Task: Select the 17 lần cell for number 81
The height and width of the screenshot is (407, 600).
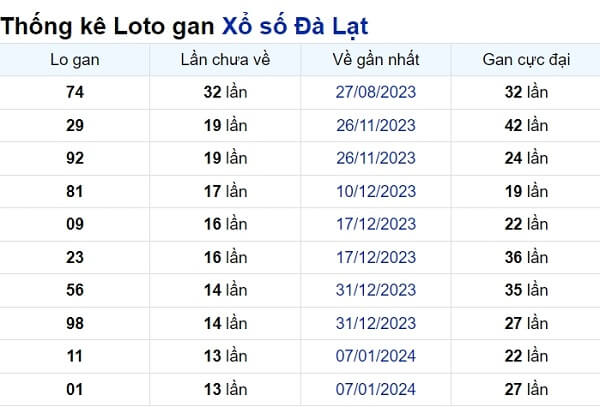Action: click(225, 191)
